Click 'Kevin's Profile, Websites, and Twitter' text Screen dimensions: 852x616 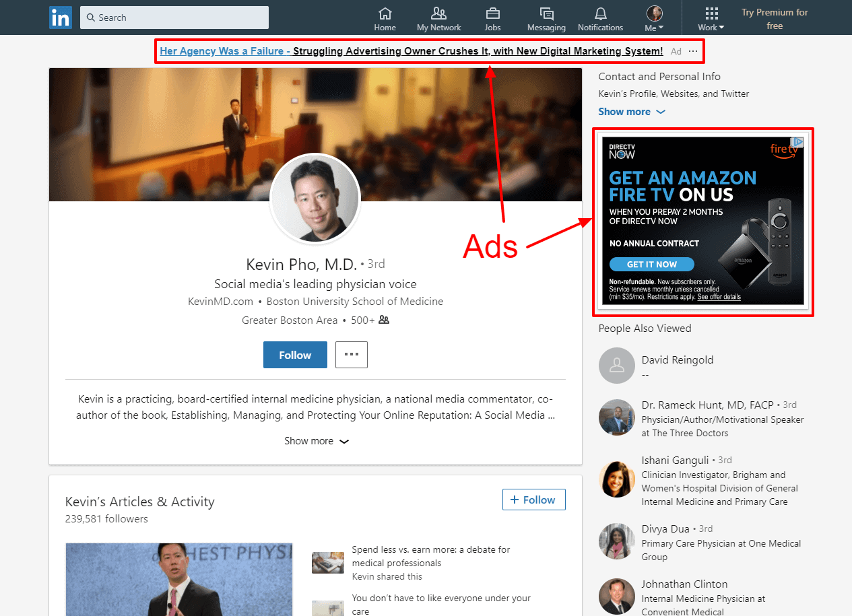(674, 94)
